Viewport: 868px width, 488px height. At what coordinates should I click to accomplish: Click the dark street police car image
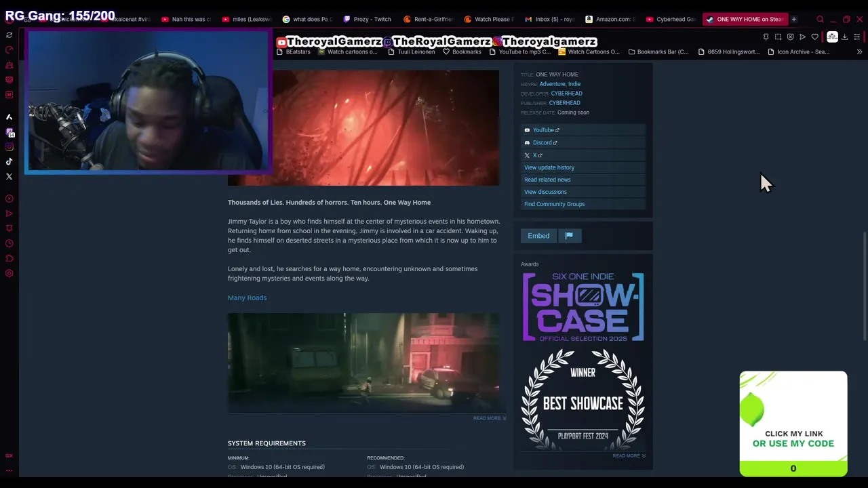pos(363,363)
